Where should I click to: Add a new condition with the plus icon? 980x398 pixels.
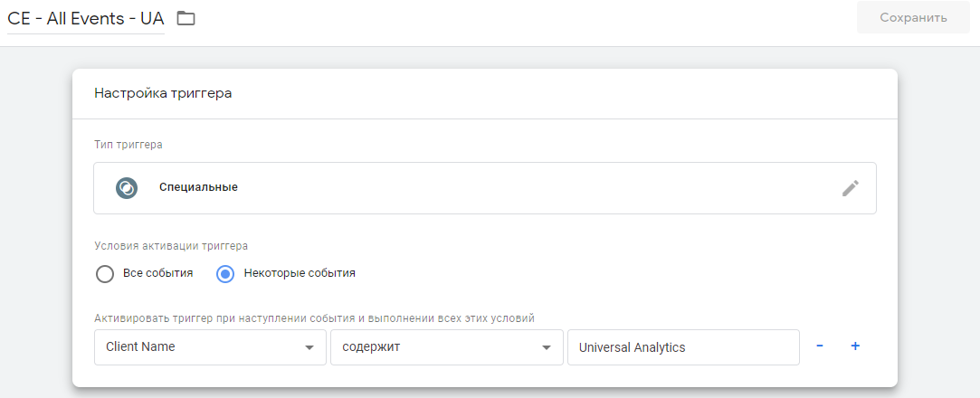855,346
